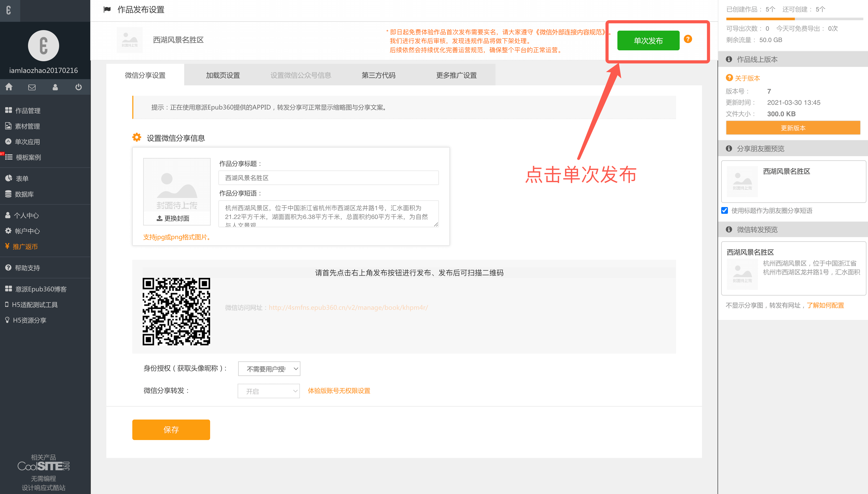
Task: Uncheck 使用标题作为朋友圈分享短语
Action: point(725,210)
